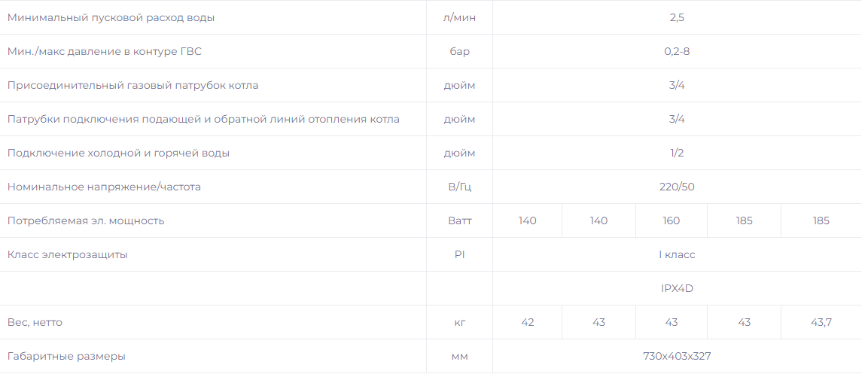Screen dimensions: 868x377
Task: Click the 43,7 кг weight value
Action: pos(821,322)
